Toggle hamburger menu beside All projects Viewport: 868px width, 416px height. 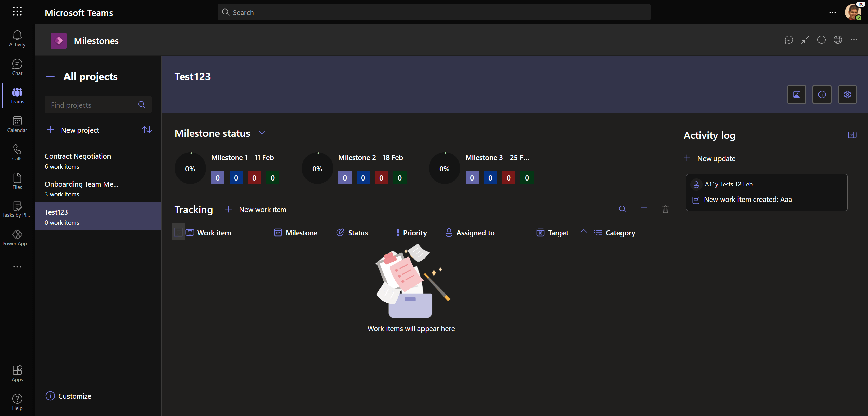point(50,77)
